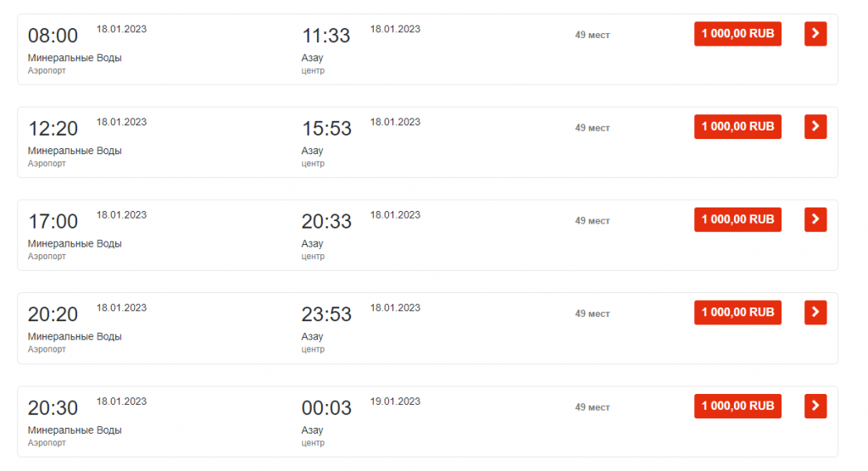Click the 19.01.2023 arrival date
Viewport: 868px width, 471px height.
coord(395,402)
